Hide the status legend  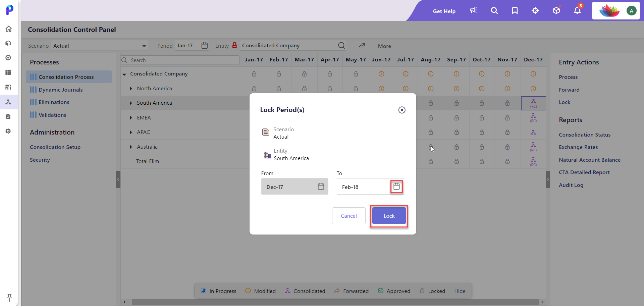point(460,291)
